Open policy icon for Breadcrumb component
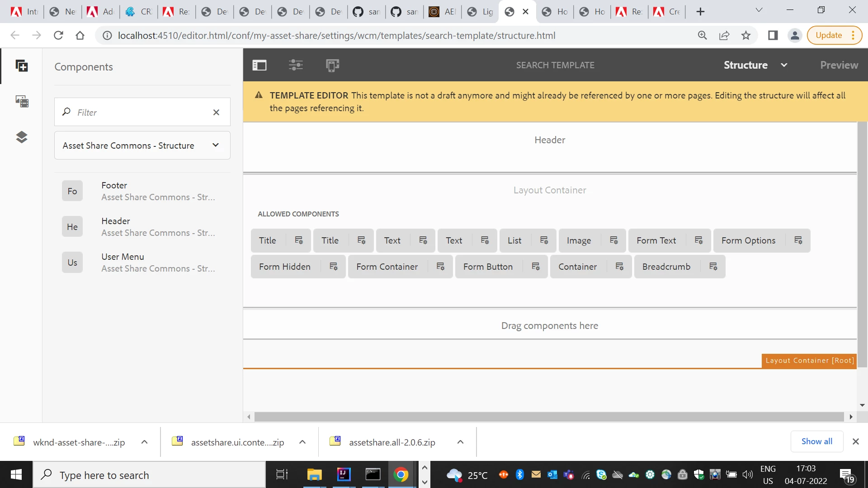 click(713, 267)
